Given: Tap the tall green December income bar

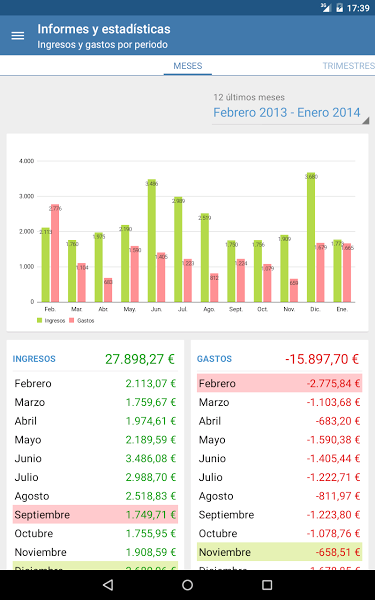Looking at the screenshot, I should pyautogui.click(x=311, y=237).
